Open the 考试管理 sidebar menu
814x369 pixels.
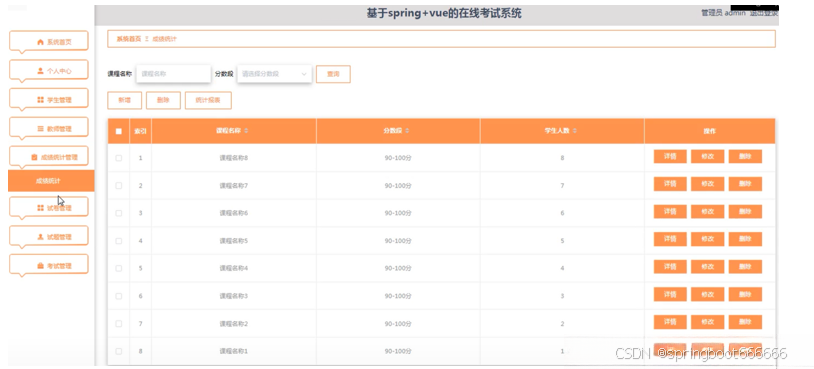(49, 266)
